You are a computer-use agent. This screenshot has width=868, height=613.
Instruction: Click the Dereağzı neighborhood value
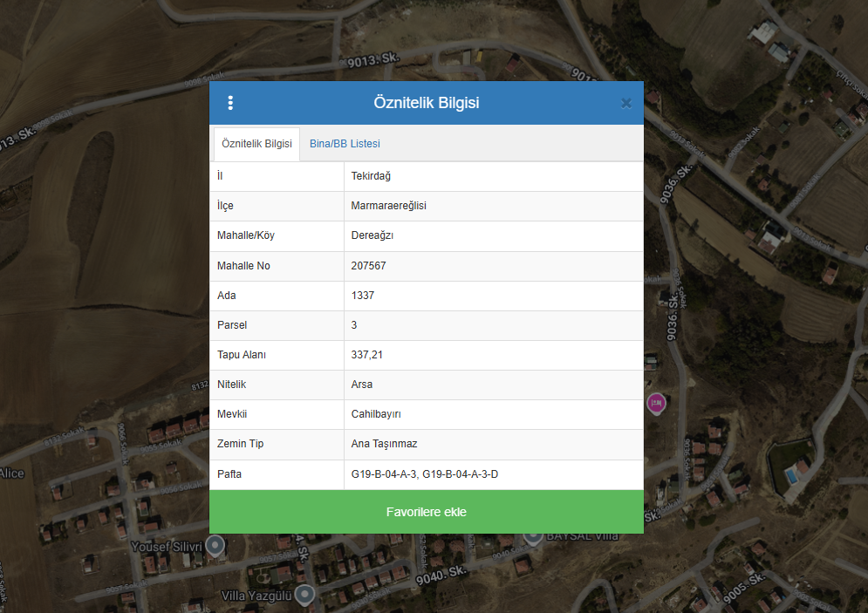(372, 235)
